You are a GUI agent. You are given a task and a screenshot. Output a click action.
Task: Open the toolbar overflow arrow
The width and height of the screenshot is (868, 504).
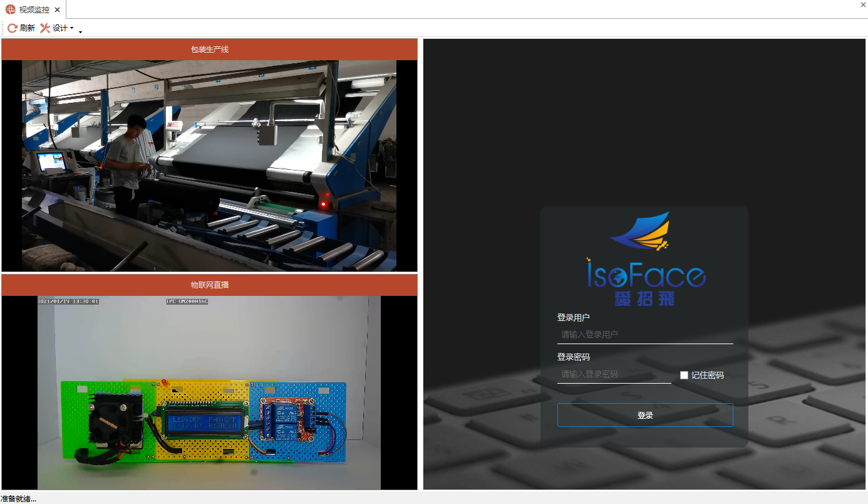click(80, 31)
